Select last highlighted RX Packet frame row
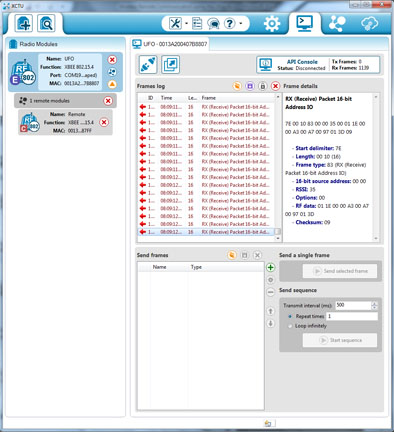The height and width of the screenshot is (432, 394). (x=206, y=232)
